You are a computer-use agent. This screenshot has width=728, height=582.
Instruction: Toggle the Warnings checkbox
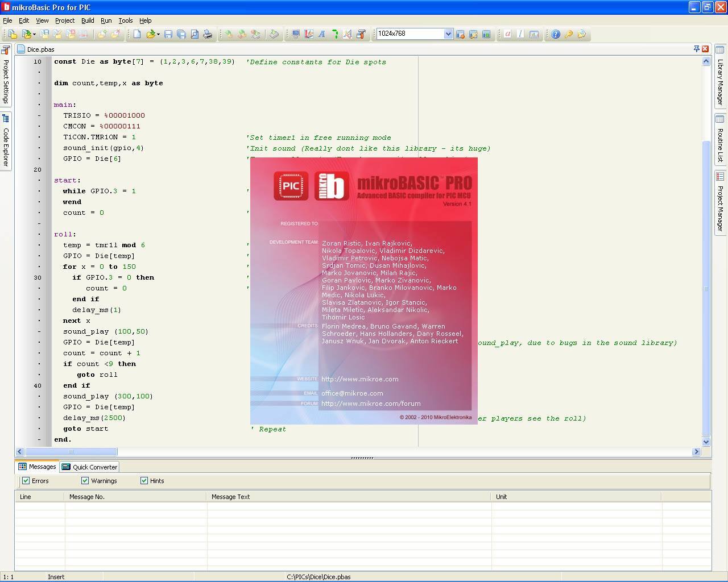[85, 481]
